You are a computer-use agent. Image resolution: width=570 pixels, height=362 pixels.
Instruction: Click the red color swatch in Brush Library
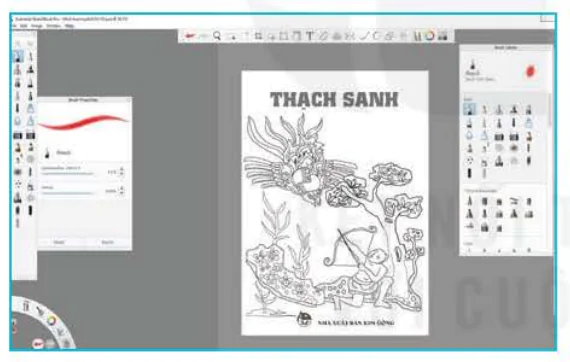coord(531,71)
